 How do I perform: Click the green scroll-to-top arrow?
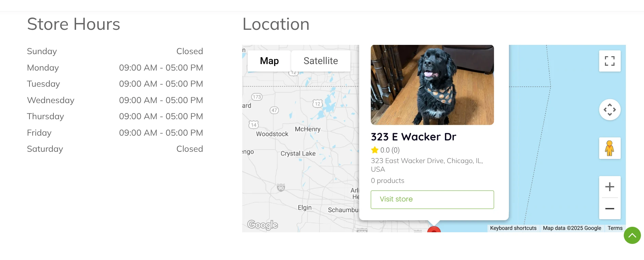632,235
